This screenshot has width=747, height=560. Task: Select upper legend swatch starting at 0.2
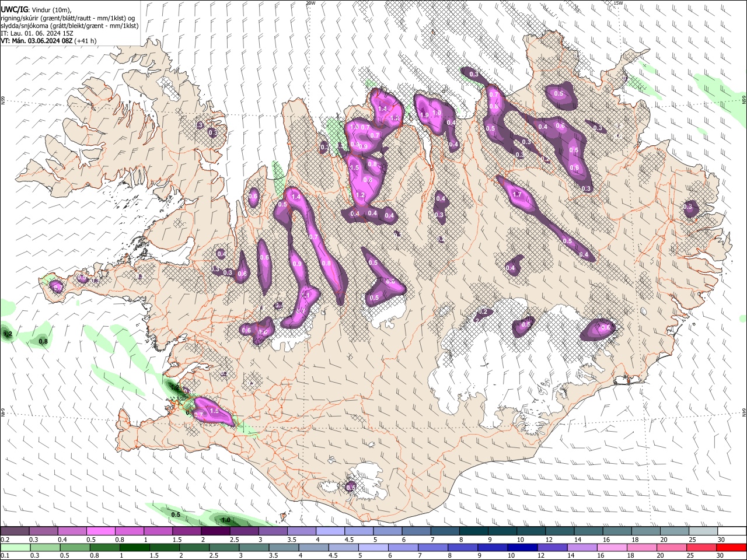15,531
